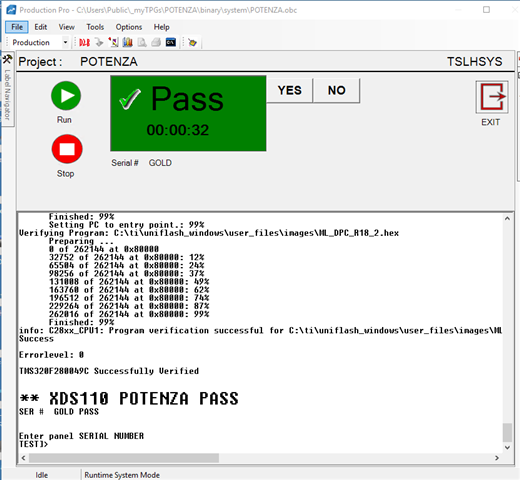Image resolution: width=520 pixels, height=480 pixels.
Task: Open the Tools menu
Action: click(x=95, y=27)
